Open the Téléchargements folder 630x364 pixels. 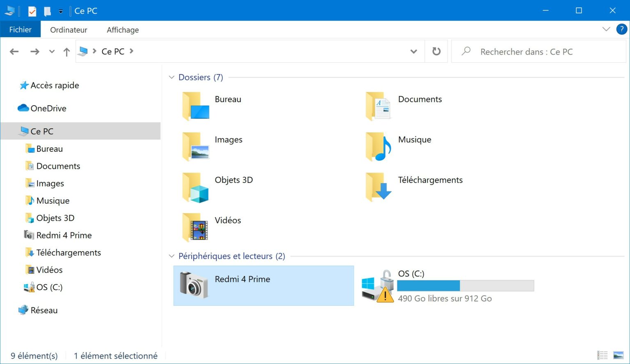coord(430,180)
